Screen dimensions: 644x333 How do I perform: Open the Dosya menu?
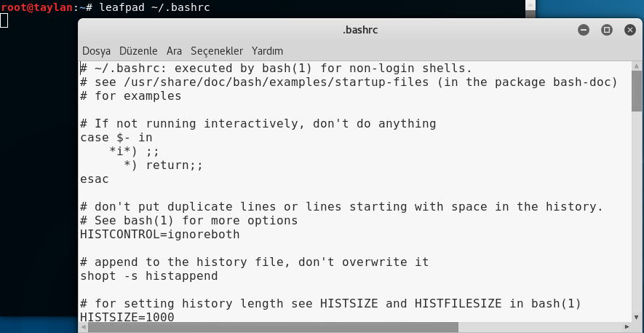click(x=97, y=51)
